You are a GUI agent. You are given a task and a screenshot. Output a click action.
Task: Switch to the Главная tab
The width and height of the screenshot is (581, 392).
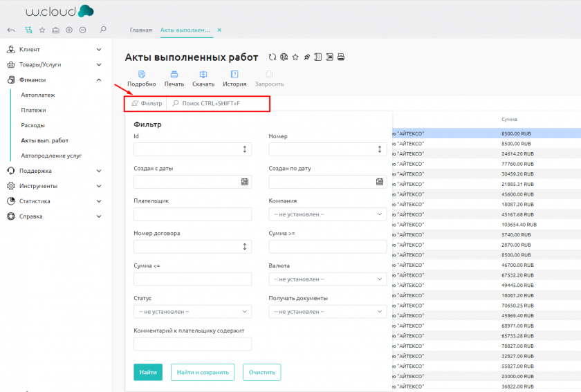tap(140, 30)
